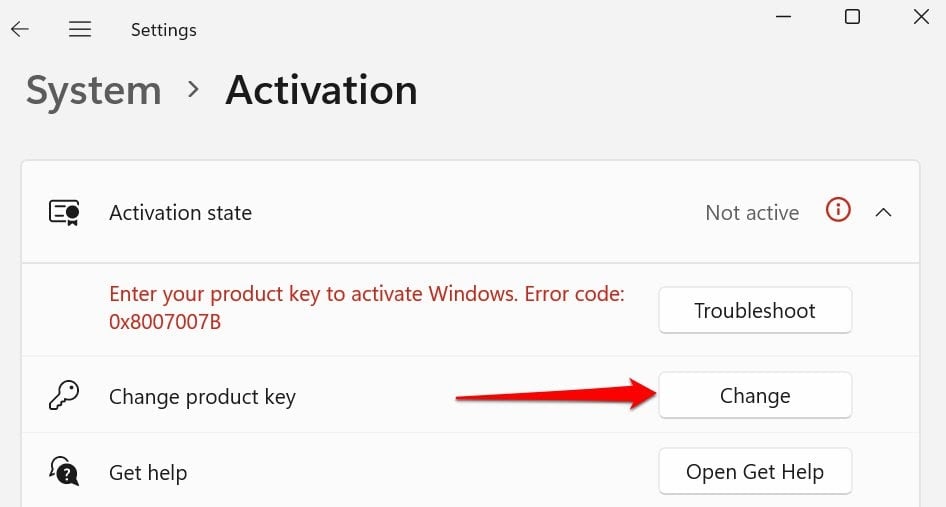Go back using the back arrow
Viewport: 946px width, 507px height.
20,29
